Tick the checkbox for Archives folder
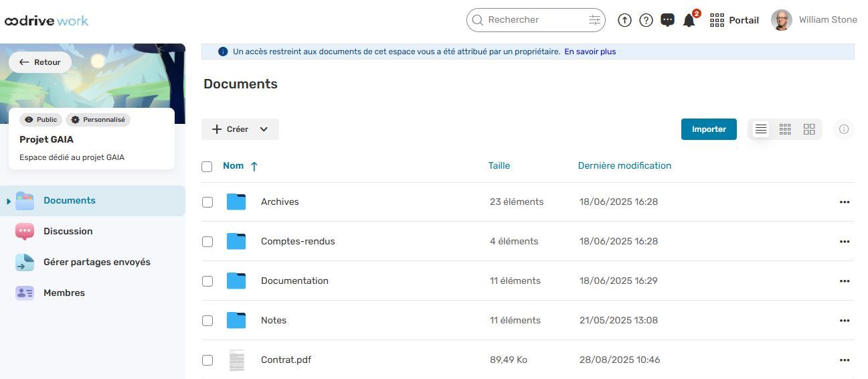 207,202
